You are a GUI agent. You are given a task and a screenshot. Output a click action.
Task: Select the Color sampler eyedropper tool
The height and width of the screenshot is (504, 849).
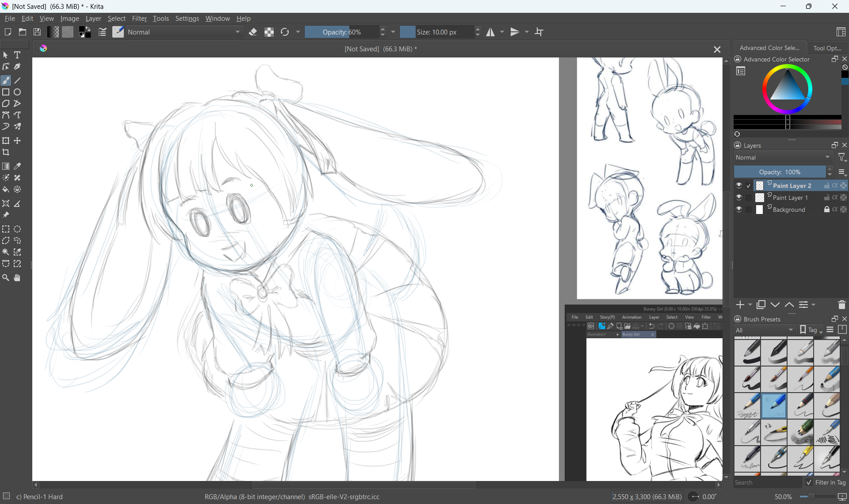click(18, 167)
